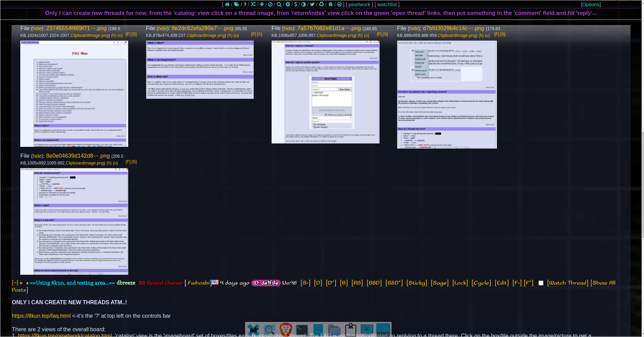Tick the checkbox before Watch Thread
This screenshot has width=644, height=337.
coord(541,283)
